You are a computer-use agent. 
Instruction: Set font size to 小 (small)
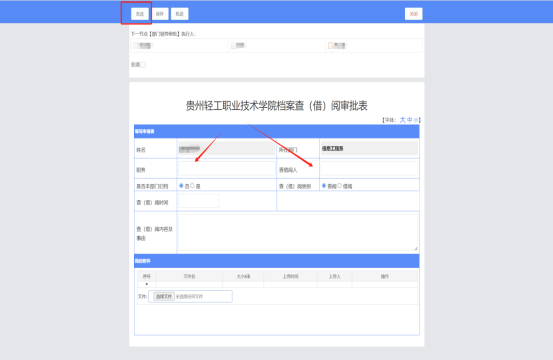click(415, 120)
